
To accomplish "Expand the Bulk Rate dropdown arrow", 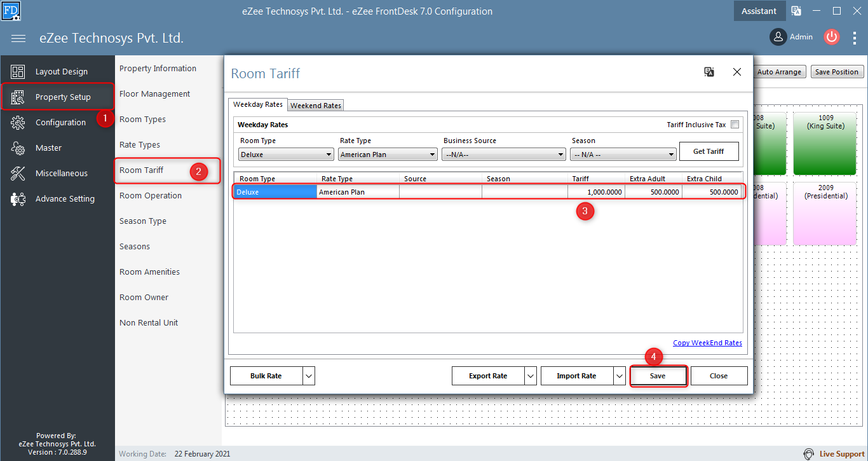I will click(x=309, y=376).
